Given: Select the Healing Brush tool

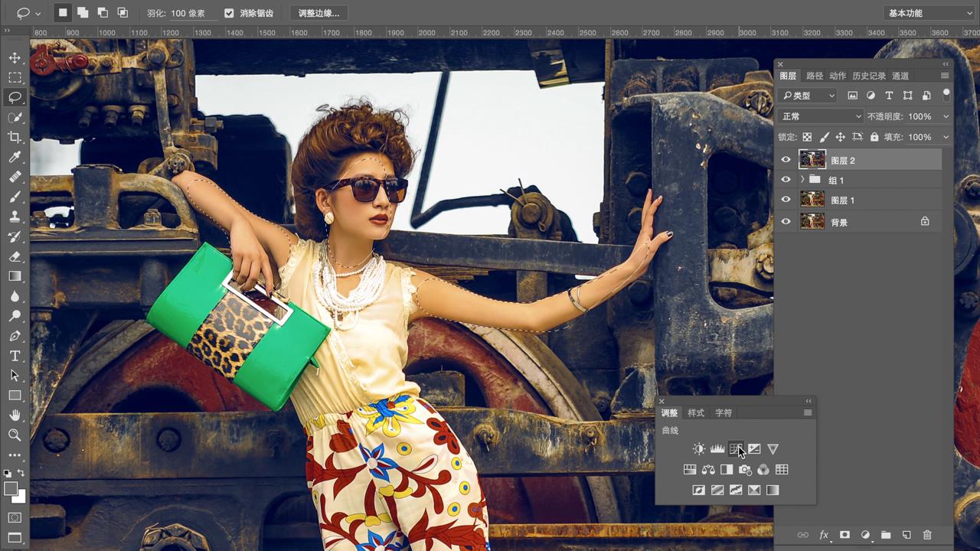Looking at the screenshot, I should (x=15, y=177).
